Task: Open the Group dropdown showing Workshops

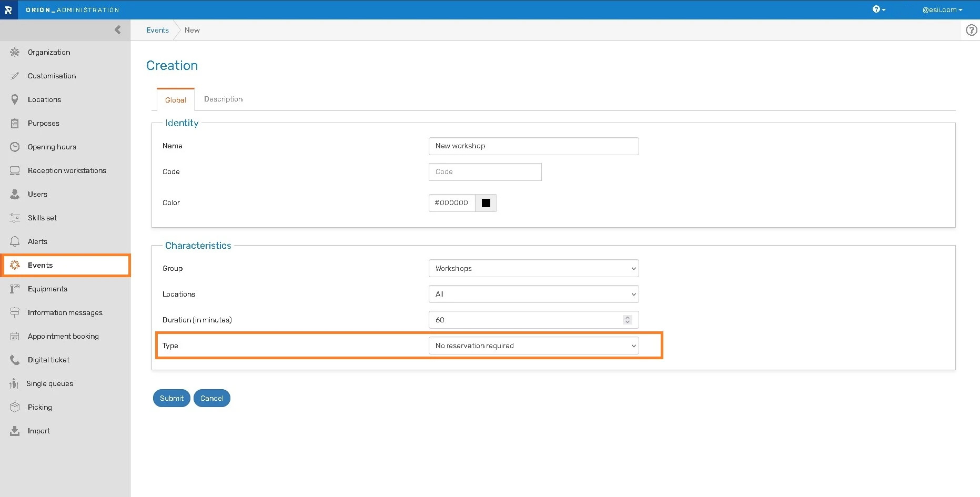Action: [533, 268]
